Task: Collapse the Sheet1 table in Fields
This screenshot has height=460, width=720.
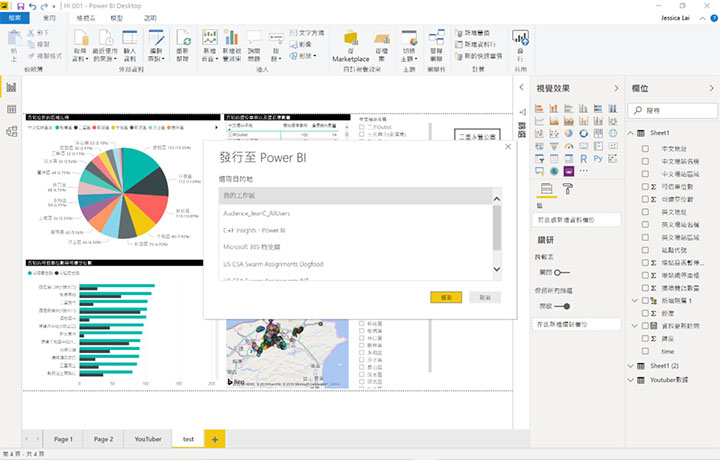Action: point(631,133)
